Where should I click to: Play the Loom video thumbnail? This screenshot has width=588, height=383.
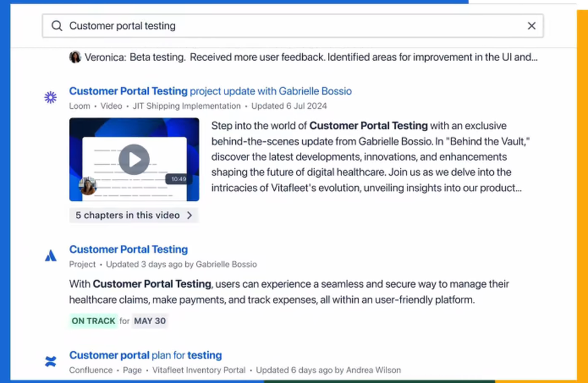pyautogui.click(x=134, y=159)
